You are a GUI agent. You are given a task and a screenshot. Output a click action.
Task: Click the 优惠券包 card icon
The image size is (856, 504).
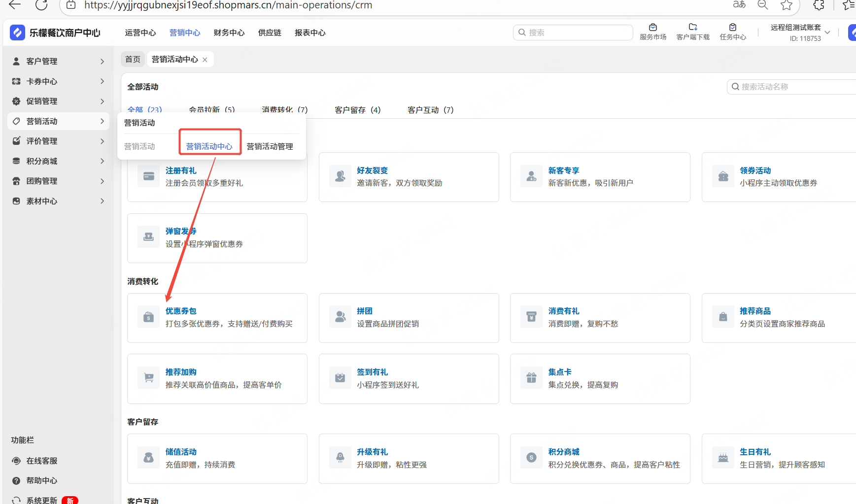148,317
